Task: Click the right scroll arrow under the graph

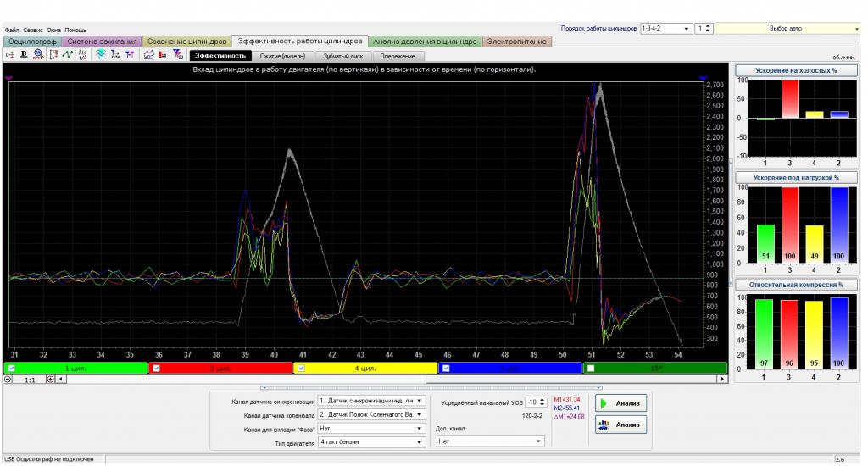Action: (x=722, y=379)
